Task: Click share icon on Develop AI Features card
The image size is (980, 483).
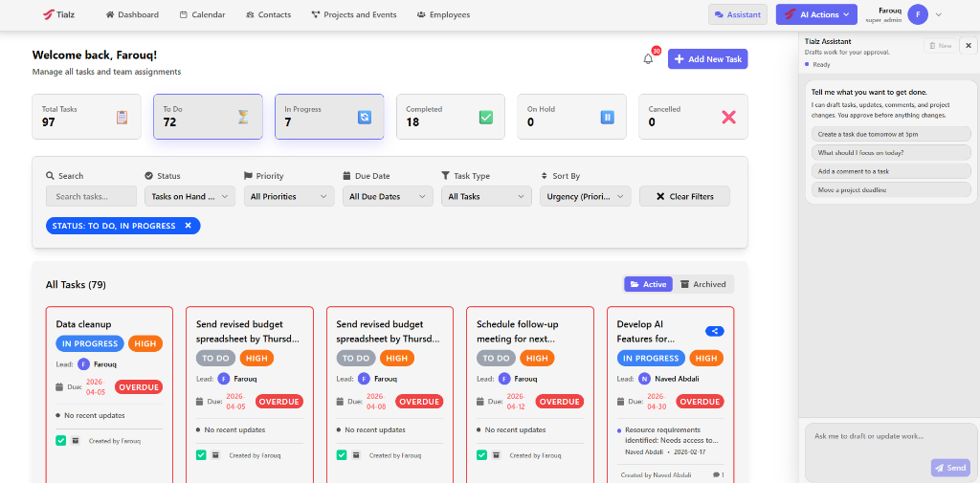Action: [x=714, y=331]
